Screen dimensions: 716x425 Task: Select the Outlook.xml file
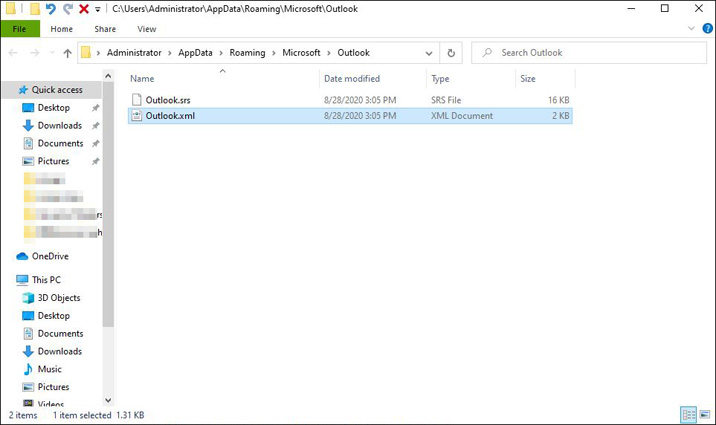(x=350, y=116)
